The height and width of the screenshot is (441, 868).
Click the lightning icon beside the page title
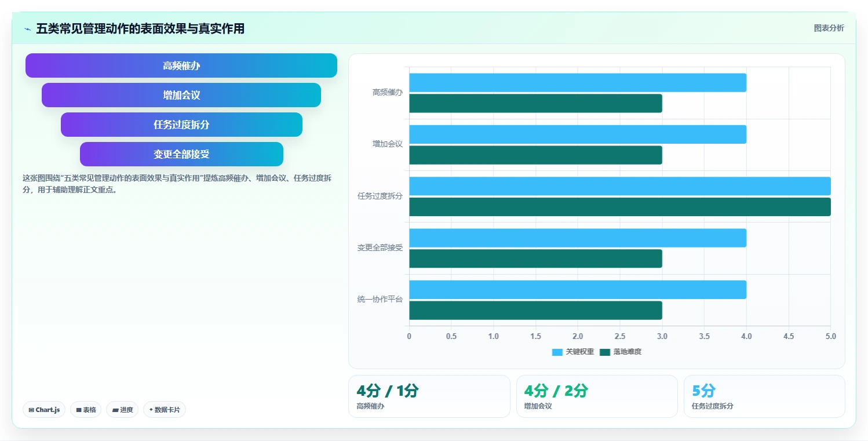pyautogui.click(x=27, y=29)
